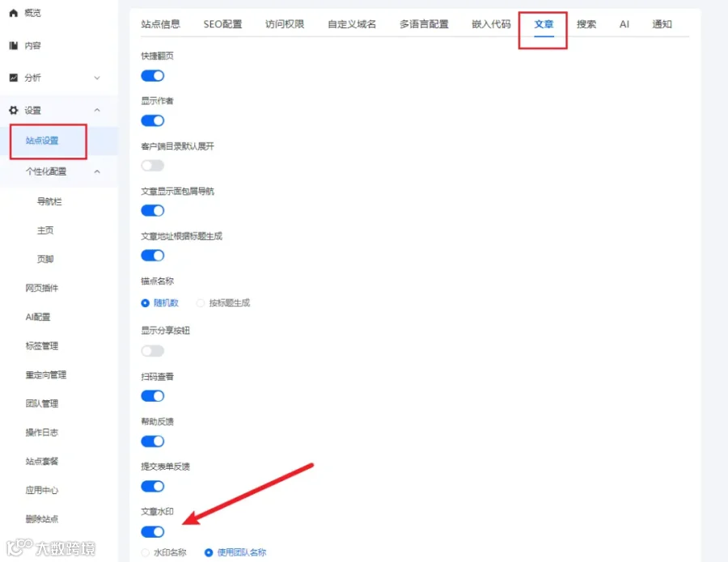728x562 pixels.
Task: Open 内容 in the sidebar
Action: click(32, 45)
